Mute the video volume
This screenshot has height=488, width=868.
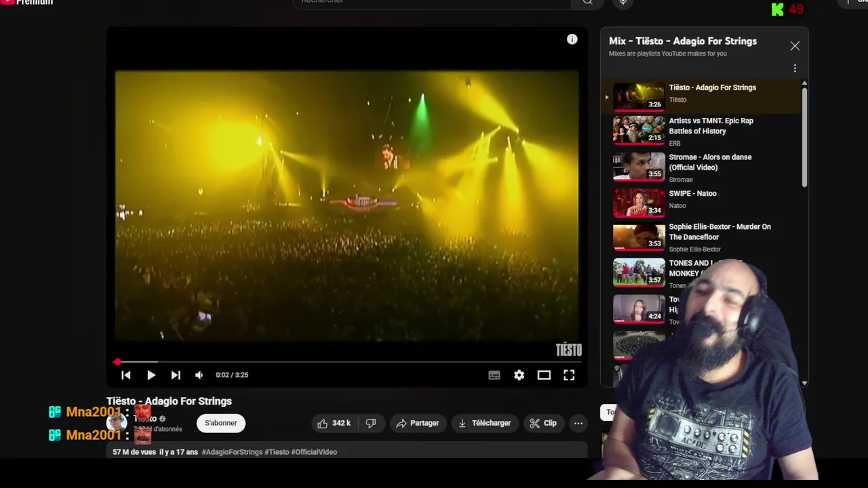tap(199, 375)
